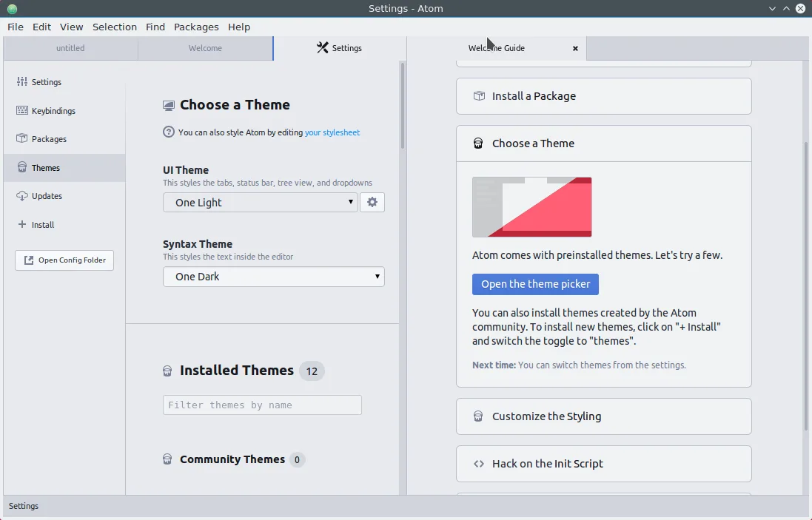812x520 pixels.
Task: Collapse the Choose a Theme guide card
Action: click(604, 143)
